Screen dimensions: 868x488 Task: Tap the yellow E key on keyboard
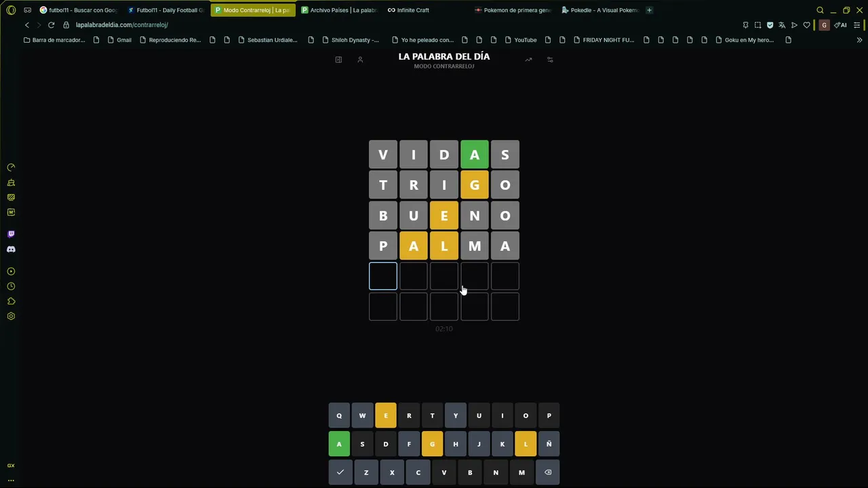386,415
